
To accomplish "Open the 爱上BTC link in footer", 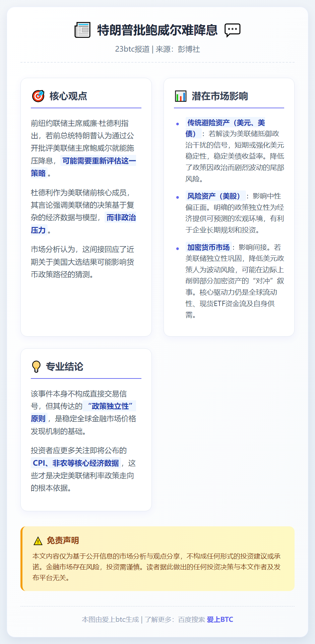I will point(220,620).
